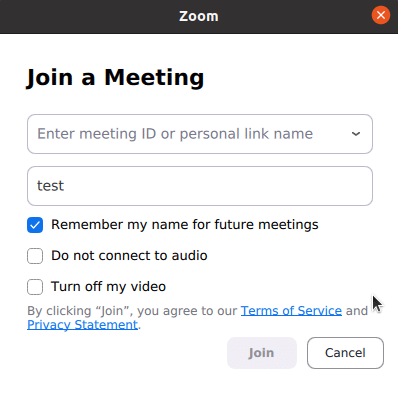Enable the Do not connect to audio checkbox
The image size is (398, 399).
(x=35, y=256)
